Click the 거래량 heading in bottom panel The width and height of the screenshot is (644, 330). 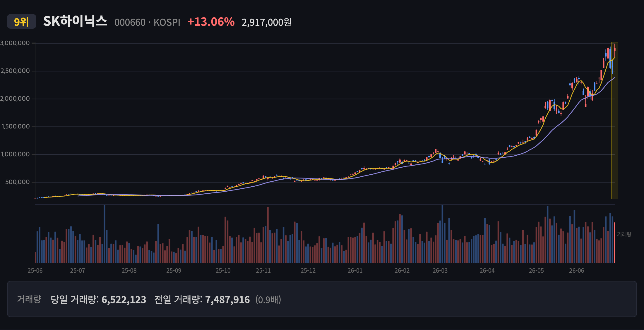click(x=29, y=299)
